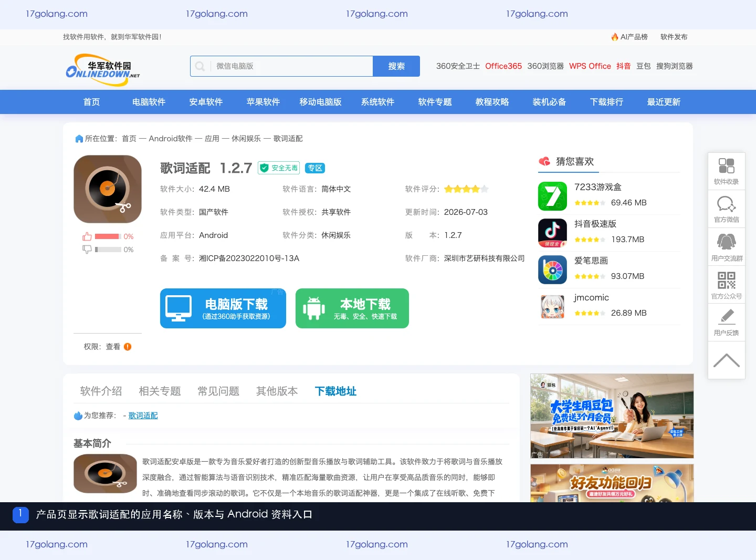Open 系统软件 in the navigation bar
756x560 pixels.
click(x=378, y=102)
